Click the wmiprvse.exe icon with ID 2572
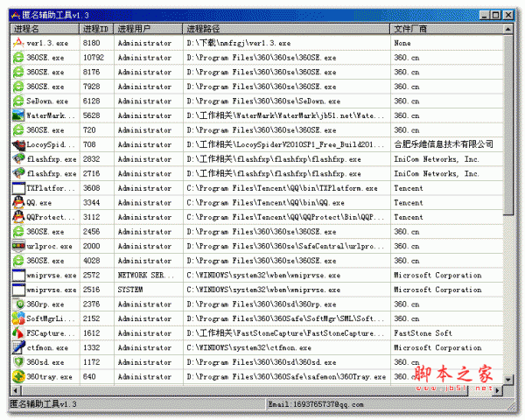Screen dimensions: 525x420 point(18,275)
